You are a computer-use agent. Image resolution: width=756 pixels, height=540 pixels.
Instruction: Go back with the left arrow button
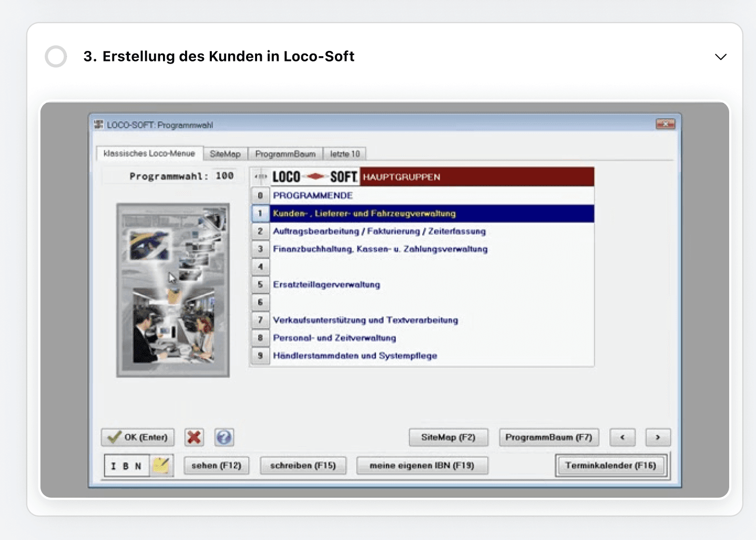(622, 437)
